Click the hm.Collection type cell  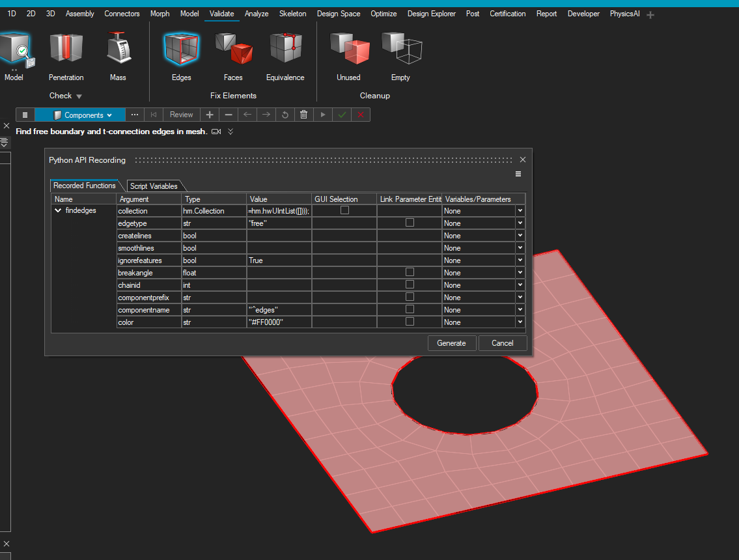[x=214, y=211]
